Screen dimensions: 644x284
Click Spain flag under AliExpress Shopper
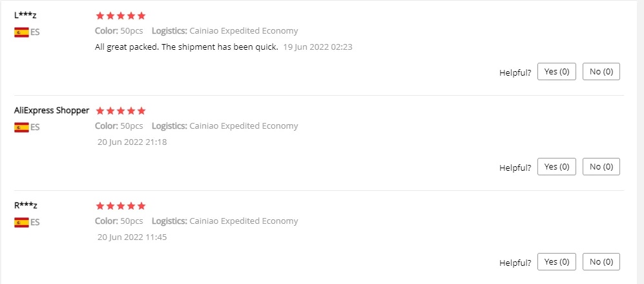[21, 127]
